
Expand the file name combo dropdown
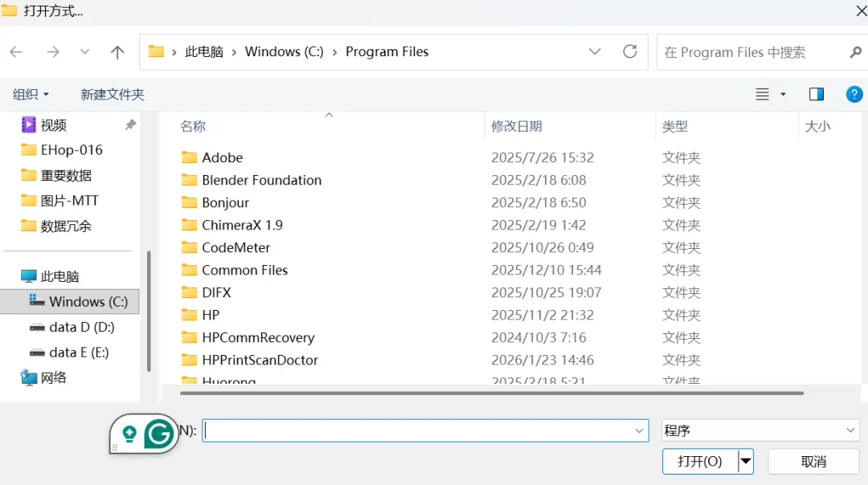tap(640, 431)
